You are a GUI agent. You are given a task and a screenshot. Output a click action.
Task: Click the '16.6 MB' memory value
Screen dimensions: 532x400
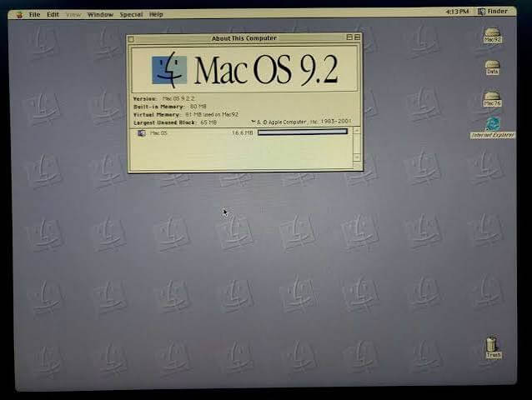243,132
